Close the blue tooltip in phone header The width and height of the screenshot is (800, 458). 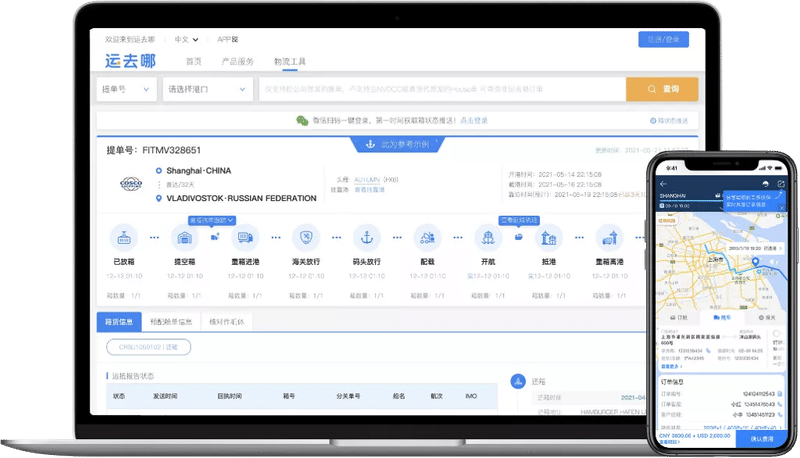[x=782, y=208]
